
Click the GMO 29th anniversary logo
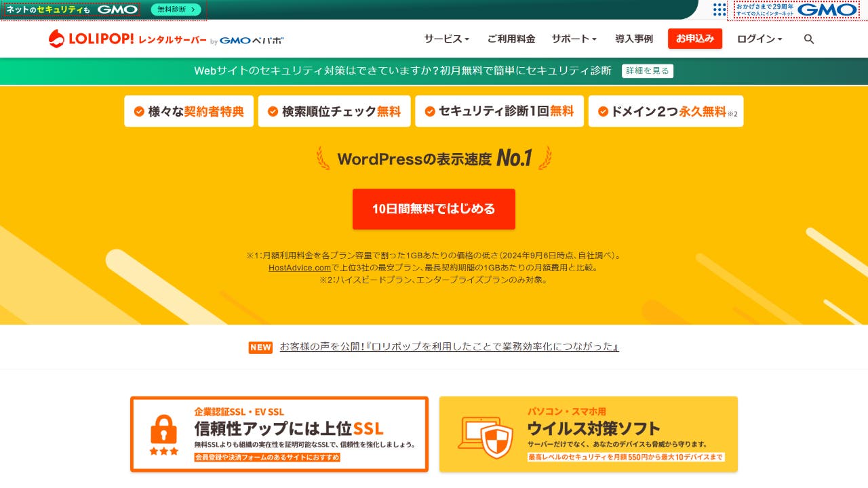[x=797, y=9]
